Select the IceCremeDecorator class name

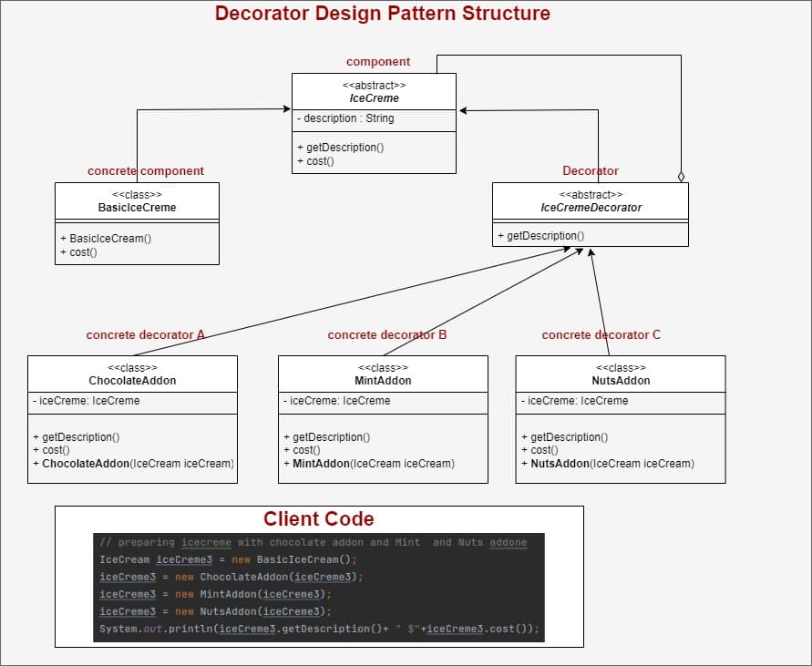(591, 208)
